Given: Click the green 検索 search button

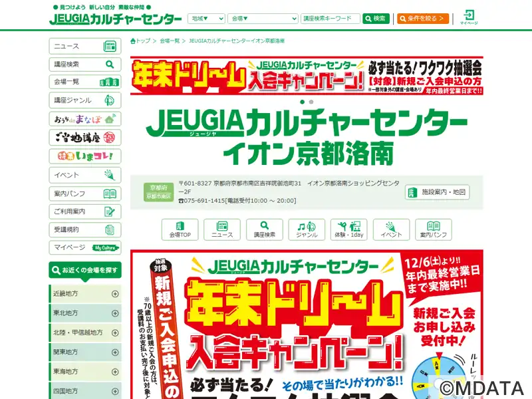Looking at the screenshot, I should pos(376,19).
